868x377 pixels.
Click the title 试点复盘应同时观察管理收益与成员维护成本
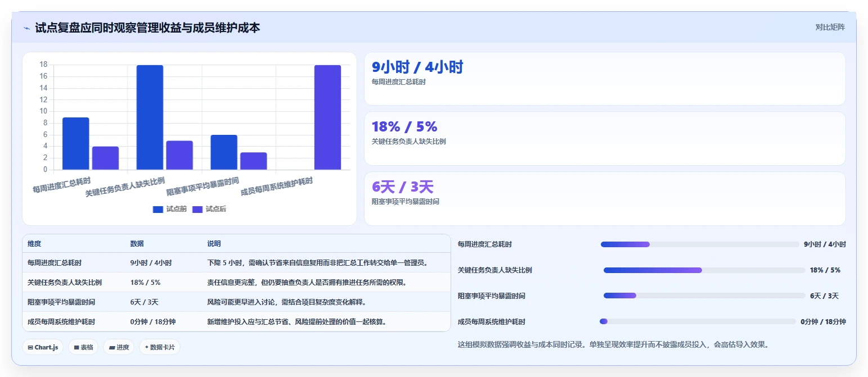pyautogui.click(x=147, y=28)
